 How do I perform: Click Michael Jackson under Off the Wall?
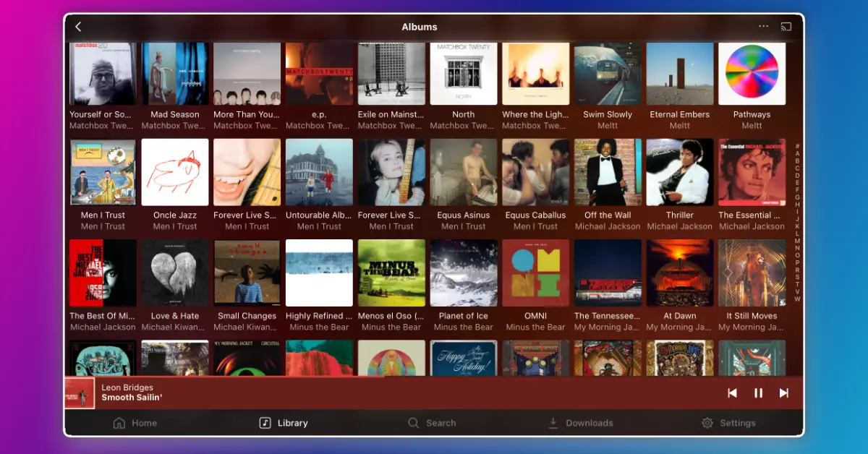click(x=608, y=226)
